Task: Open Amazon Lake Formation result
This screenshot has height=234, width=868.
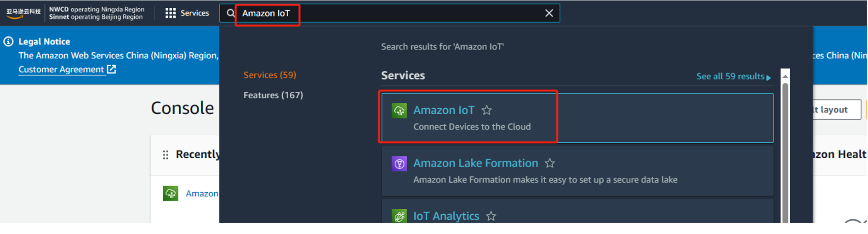Action: tap(475, 163)
